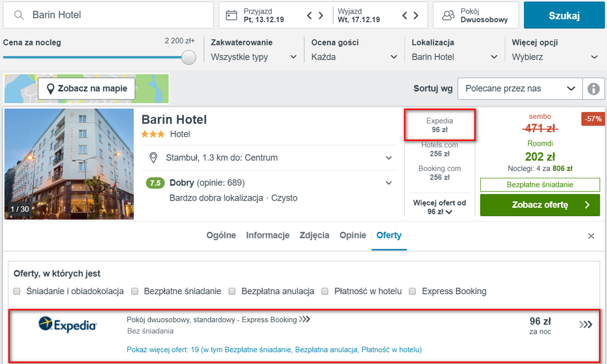Switch to the Zdjęcia tab
Viewport: 607px width, 364px height.
click(314, 235)
